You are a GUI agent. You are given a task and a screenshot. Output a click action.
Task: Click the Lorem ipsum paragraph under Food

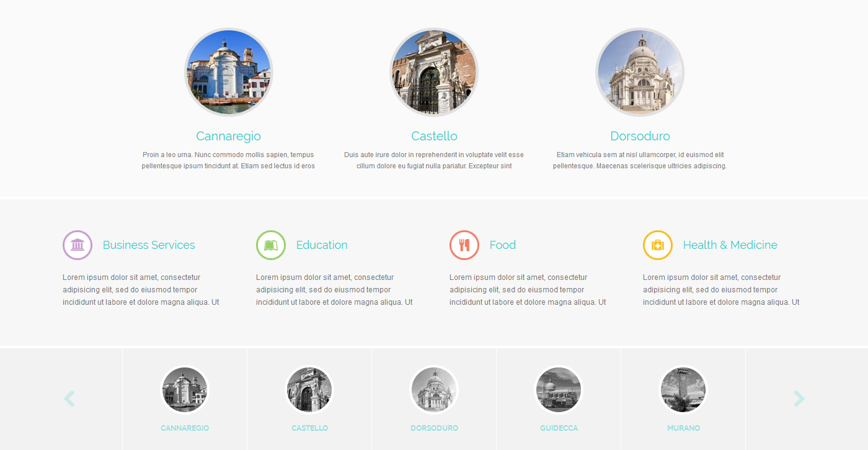pos(528,290)
